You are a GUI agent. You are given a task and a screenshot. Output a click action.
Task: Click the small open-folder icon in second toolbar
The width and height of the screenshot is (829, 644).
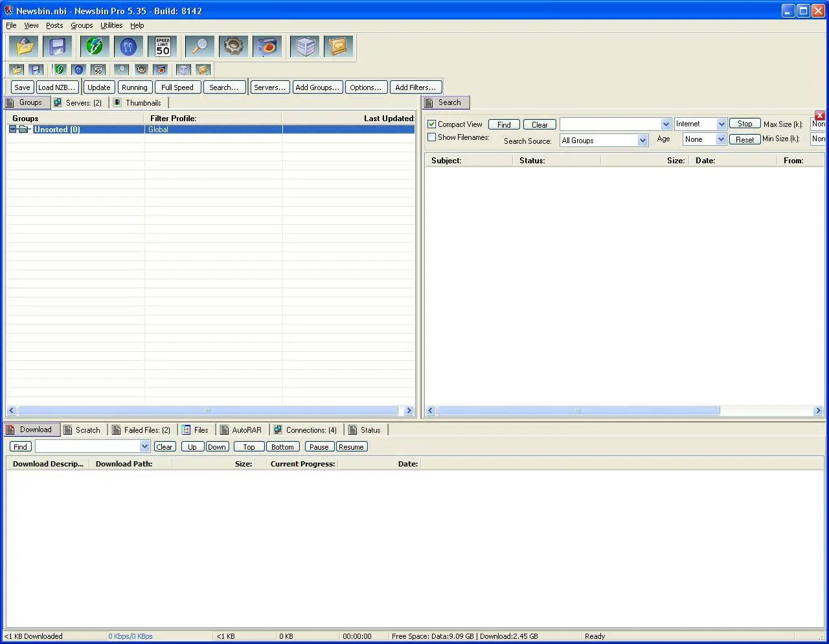pos(17,69)
